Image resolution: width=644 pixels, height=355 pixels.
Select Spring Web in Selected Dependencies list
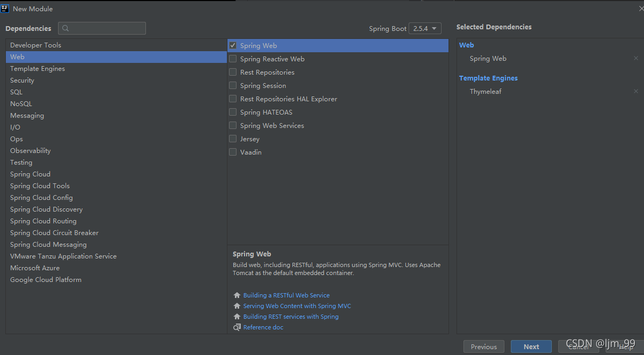pyautogui.click(x=488, y=59)
